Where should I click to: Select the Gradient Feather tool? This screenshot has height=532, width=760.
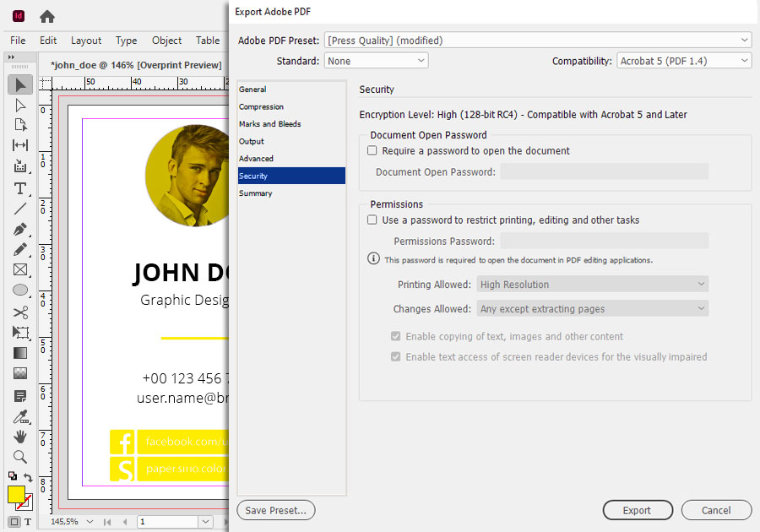[x=20, y=373]
